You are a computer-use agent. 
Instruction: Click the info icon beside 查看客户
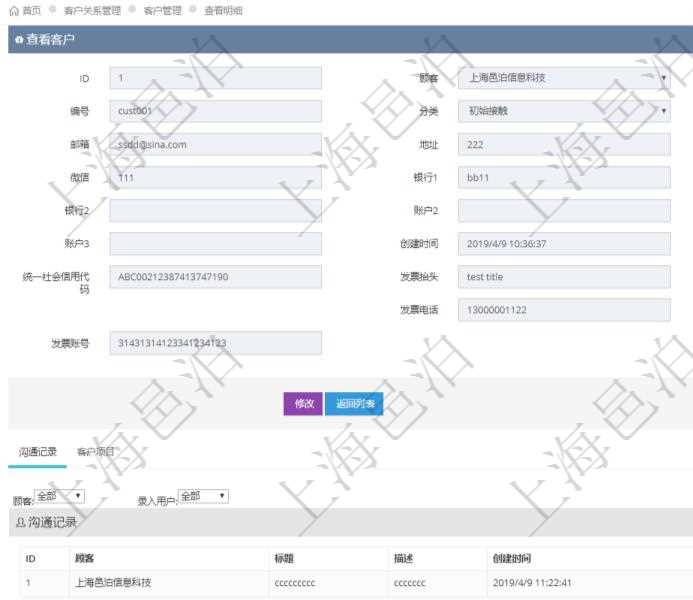tap(19, 40)
